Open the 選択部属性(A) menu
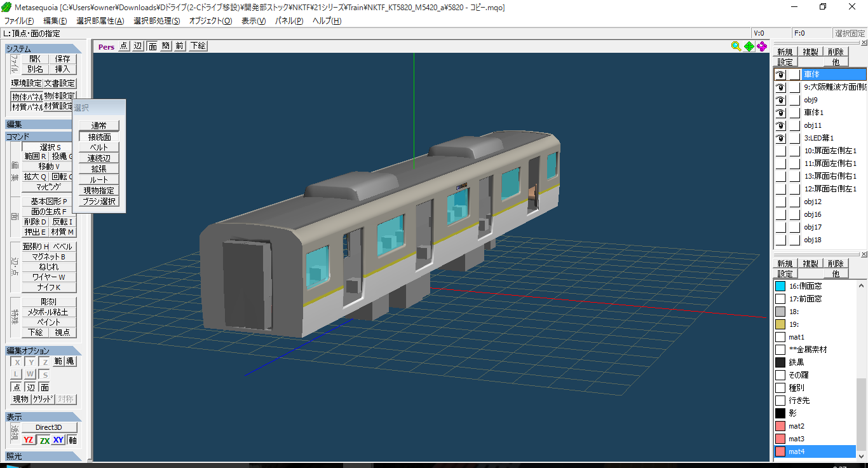Screen dimensions: 868x468 tap(100, 21)
